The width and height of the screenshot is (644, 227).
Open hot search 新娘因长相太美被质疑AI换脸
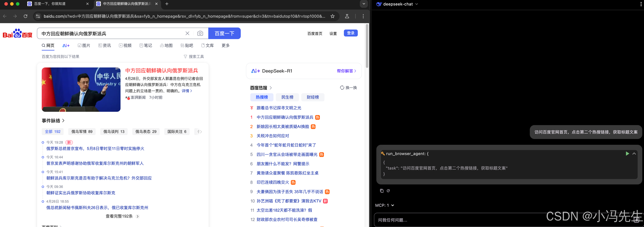tap(283, 127)
